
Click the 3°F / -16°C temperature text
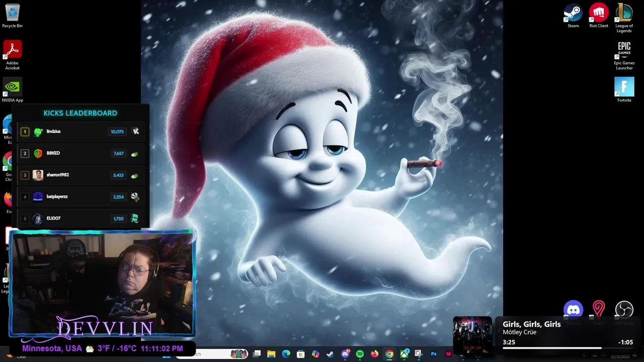pos(117,348)
